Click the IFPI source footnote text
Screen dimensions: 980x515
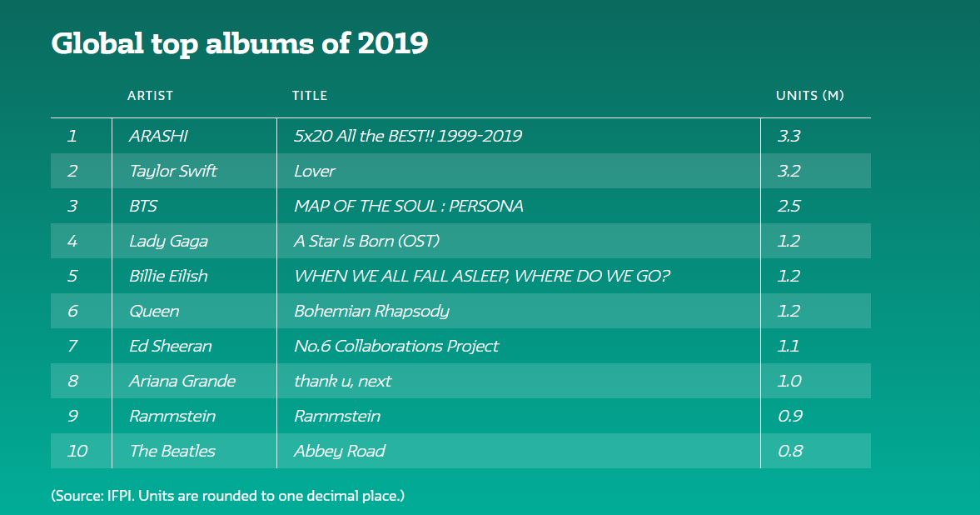click(x=227, y=496)
